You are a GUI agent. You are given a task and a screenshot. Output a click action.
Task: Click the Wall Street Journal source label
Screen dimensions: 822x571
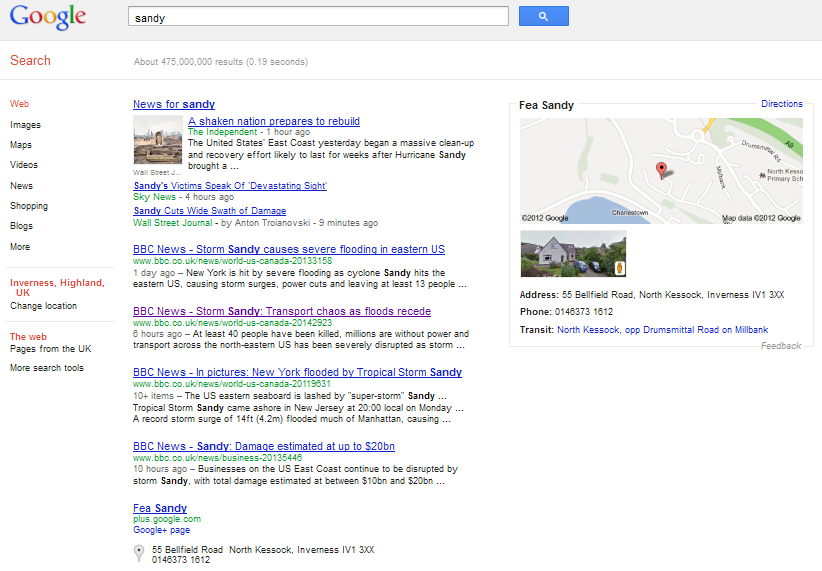click(172, 223)
